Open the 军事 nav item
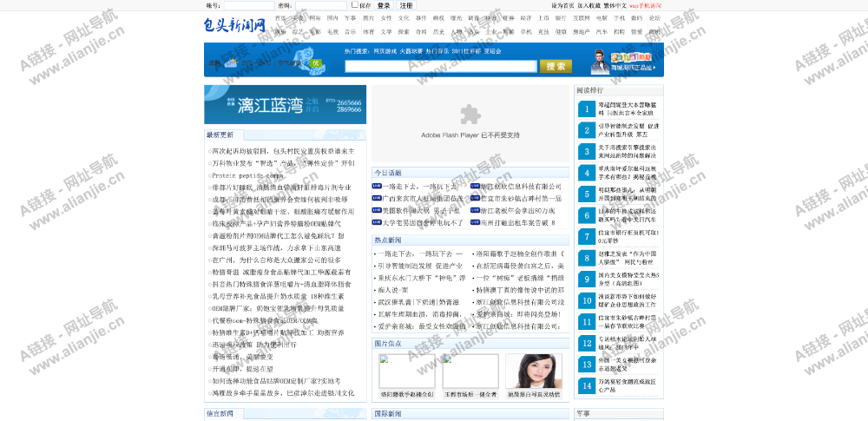Image resolution: width=868 pixels, height=421 pixels. click(351, 18)
